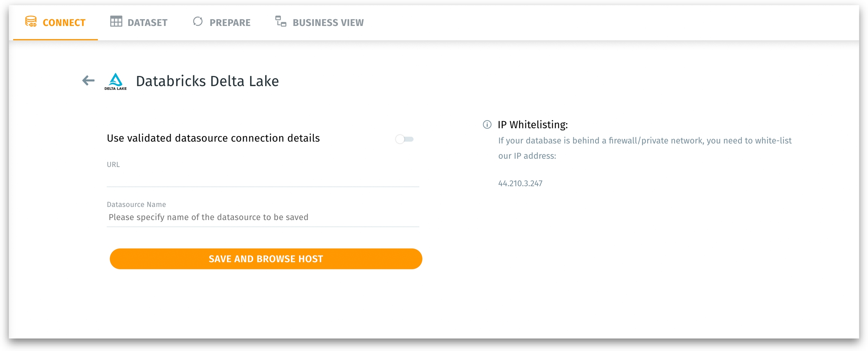868x351 pixels.
Task: Click the Business View hierarchy icon
Action: click(x=281, y=21)
